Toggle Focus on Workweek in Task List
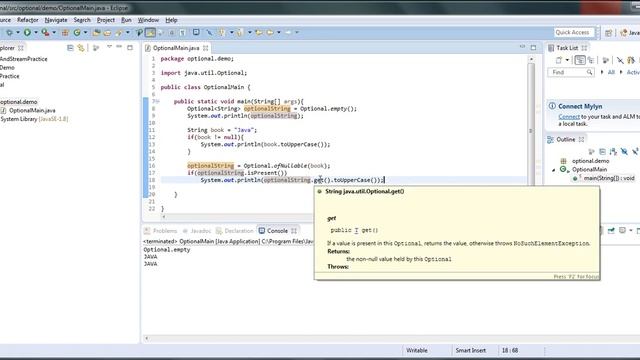Screen dimensions: 640x360 pos(606,60)
